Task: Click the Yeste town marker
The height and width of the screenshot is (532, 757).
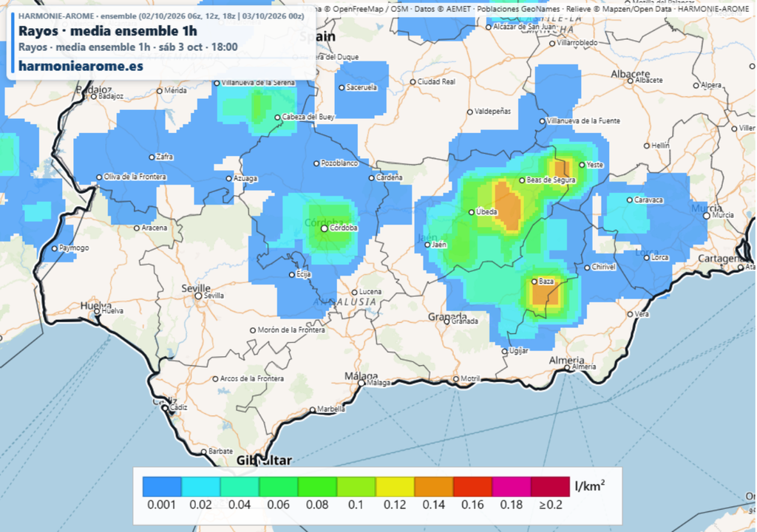Action: click(583, 165)
